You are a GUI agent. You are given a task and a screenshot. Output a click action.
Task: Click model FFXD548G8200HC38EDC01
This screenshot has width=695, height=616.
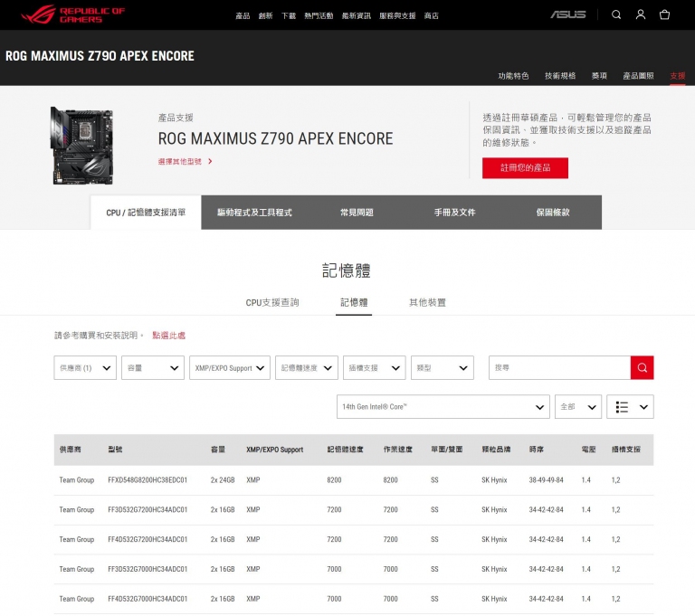148,480
